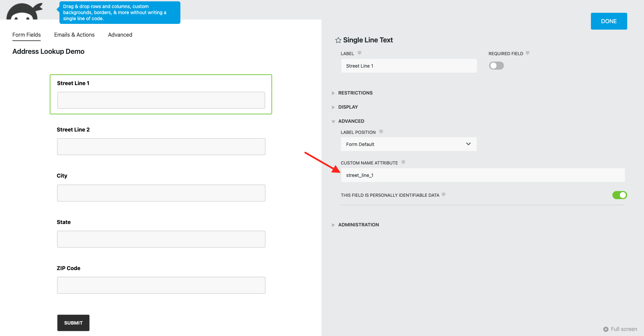Select the Street Line 2 input box
The width and height of the screenshot is (644, 336).
(161, 146)
